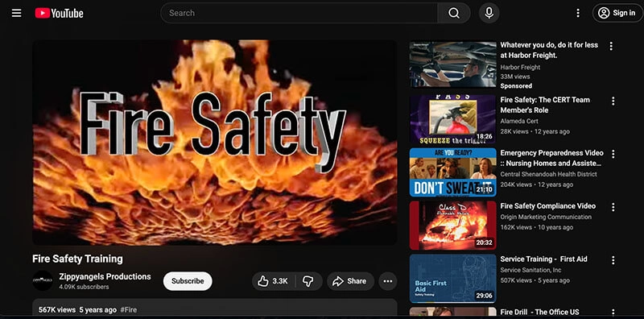Open Service Training First Aid thumbnail
Viewport: 644px width, 319px height.
point(452,279)
